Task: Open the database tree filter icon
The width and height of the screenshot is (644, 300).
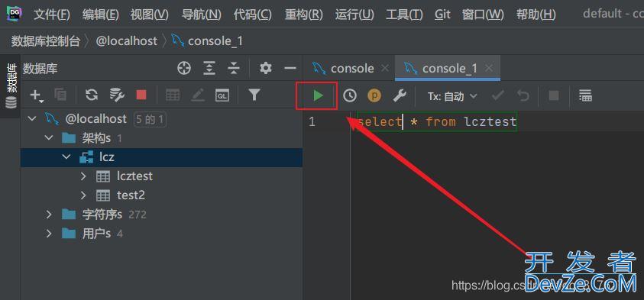Action: pos(254,95)
